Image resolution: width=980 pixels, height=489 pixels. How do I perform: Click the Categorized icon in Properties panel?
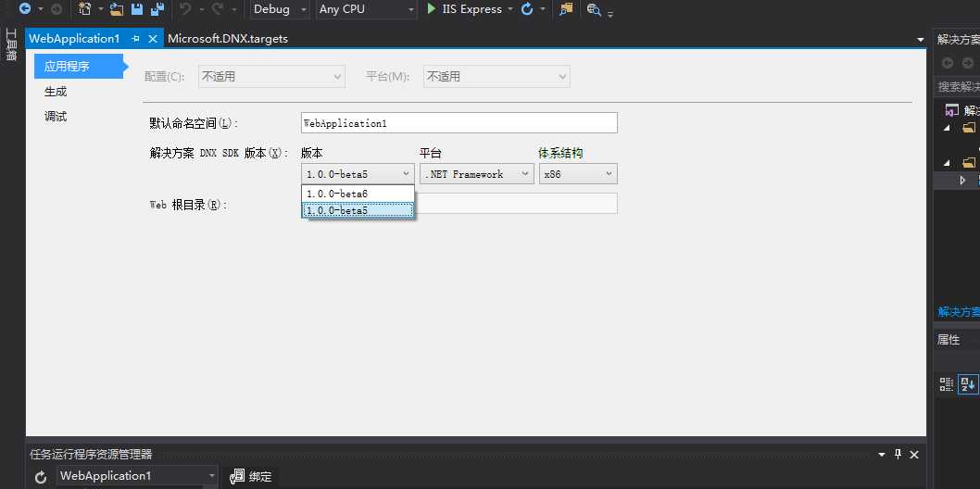[x=947, y=384]
